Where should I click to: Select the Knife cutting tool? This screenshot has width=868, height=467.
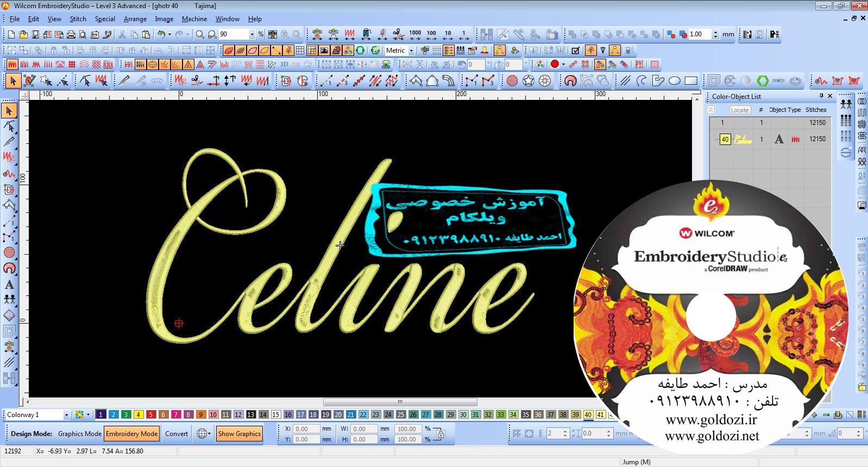124,81
